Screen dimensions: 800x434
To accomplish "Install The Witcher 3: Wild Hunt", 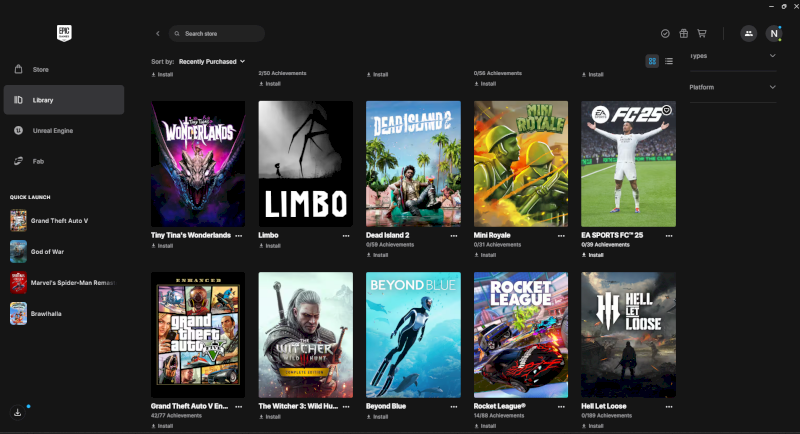I will pyautogui.click(x=270, y=417).
